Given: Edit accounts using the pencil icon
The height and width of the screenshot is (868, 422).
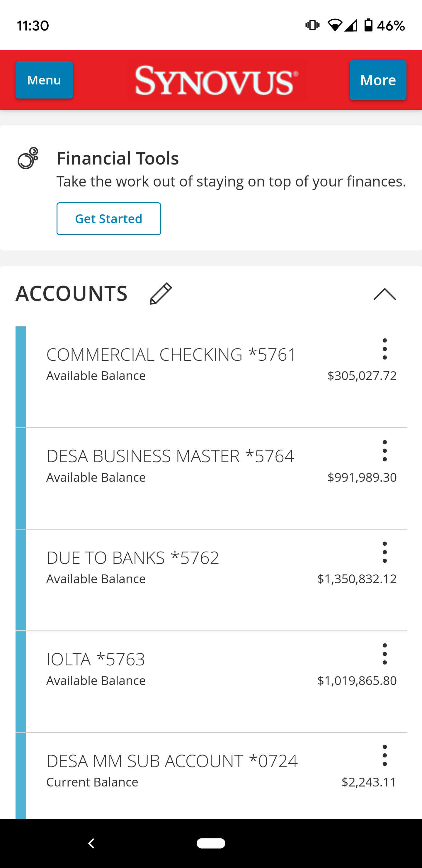Looking at the screenshot, I should pos(161,294).
